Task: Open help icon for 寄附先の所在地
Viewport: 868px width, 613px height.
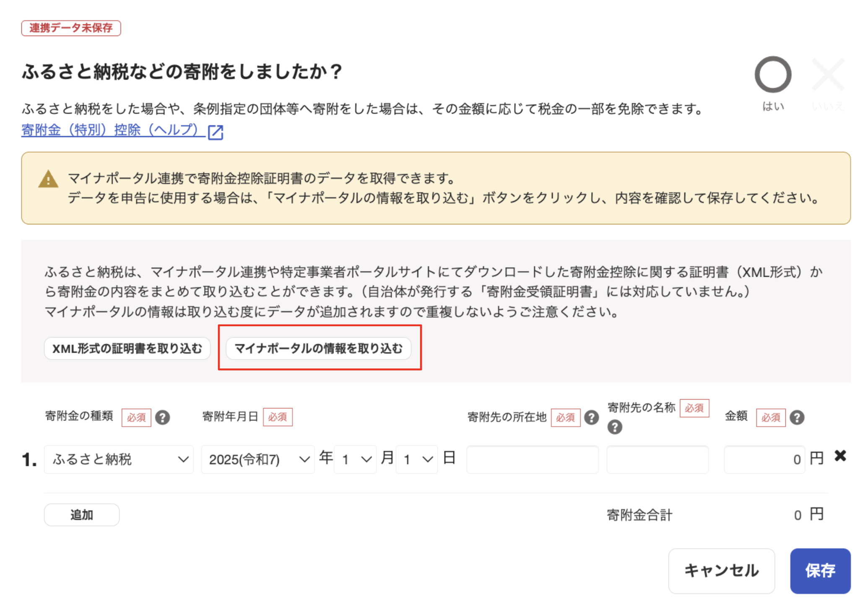Action: click(x=591, y=417)
